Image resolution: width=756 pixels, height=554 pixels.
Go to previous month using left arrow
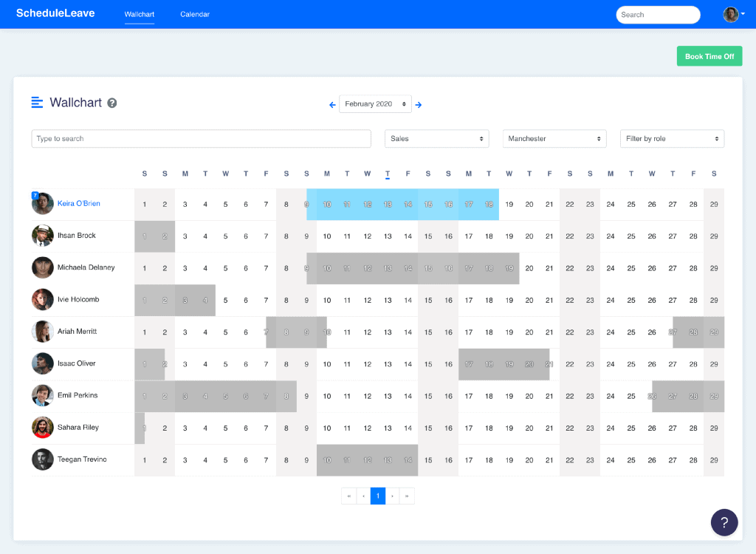[332, 105]
